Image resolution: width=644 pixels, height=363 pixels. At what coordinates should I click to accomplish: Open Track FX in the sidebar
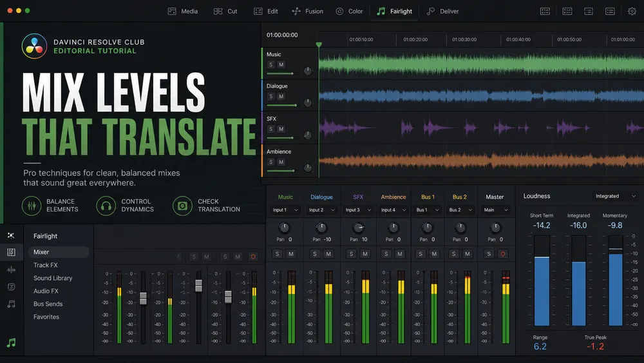click(46, 265)
